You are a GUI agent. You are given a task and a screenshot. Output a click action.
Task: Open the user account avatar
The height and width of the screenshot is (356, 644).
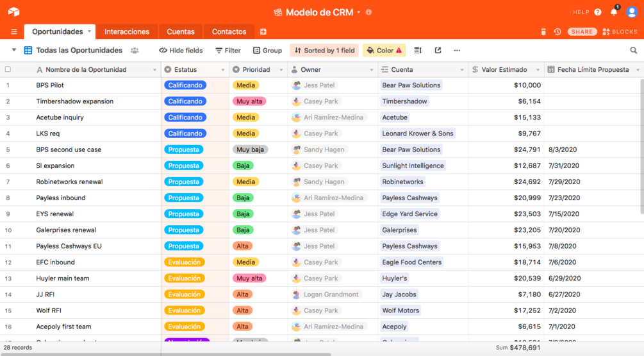[x=632, y=12]
